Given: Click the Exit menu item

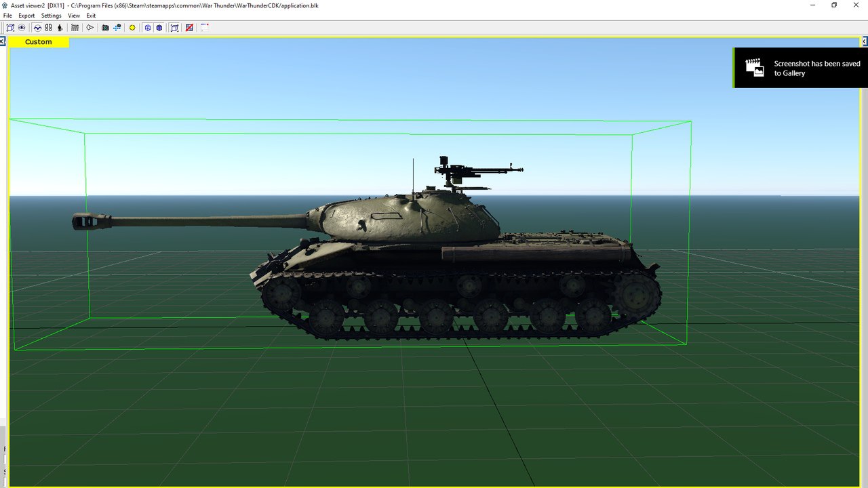Looking at the screenshot, I should click(x=91, y=16).
